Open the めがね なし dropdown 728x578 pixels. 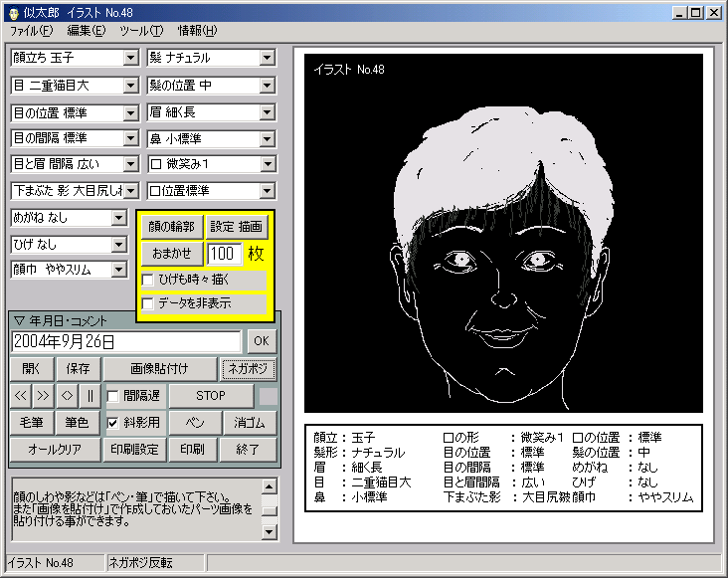click(119, 218)
